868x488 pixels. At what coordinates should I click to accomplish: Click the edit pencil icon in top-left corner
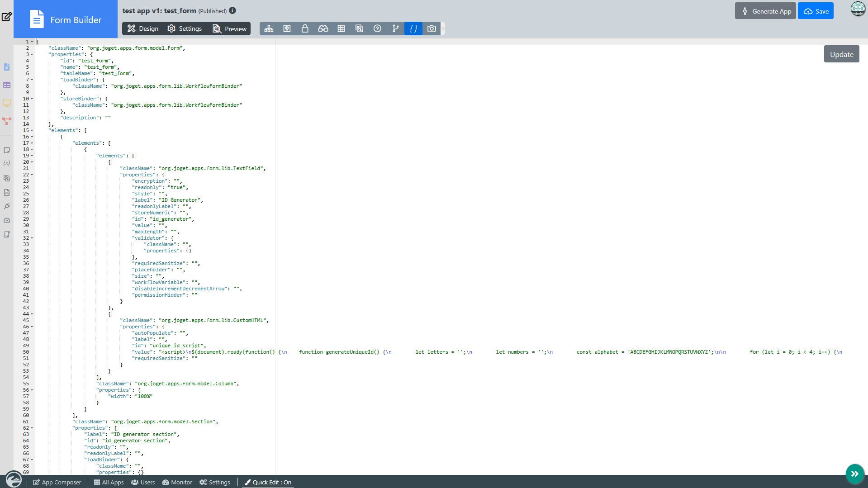pos(7,17)
